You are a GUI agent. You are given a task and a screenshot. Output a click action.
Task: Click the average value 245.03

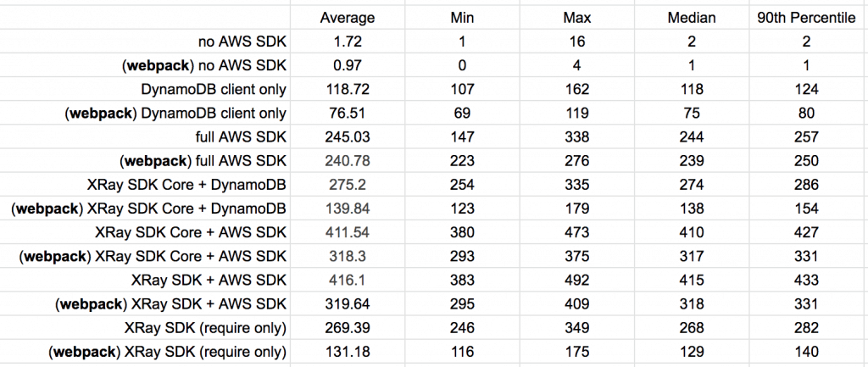click(348, 136)
